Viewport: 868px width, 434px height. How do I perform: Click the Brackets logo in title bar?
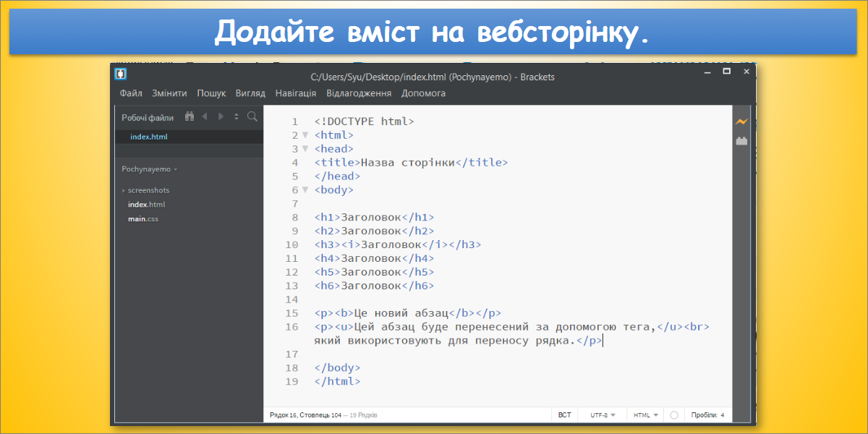(x=121, y=73)
